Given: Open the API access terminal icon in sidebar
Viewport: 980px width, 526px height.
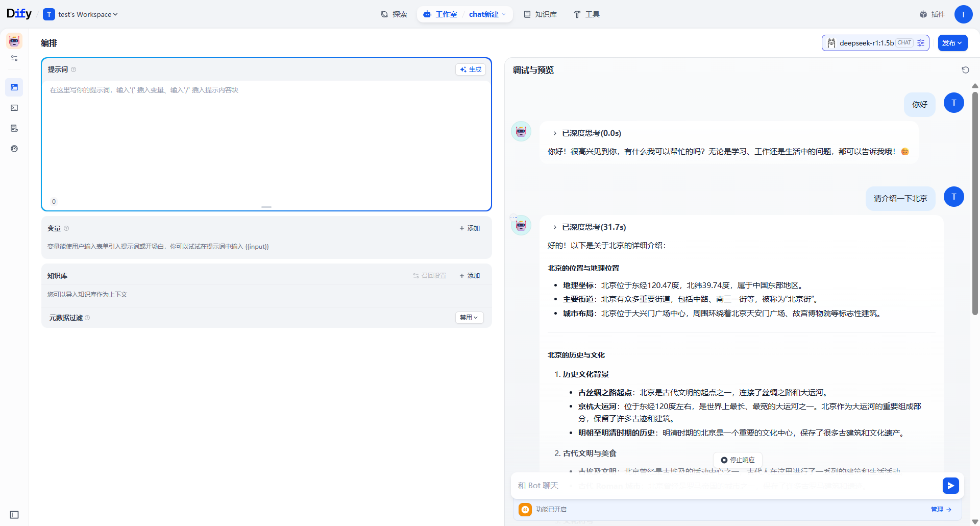Looking at the screenshot, I should pyautogui.click(x=14, y=108).
